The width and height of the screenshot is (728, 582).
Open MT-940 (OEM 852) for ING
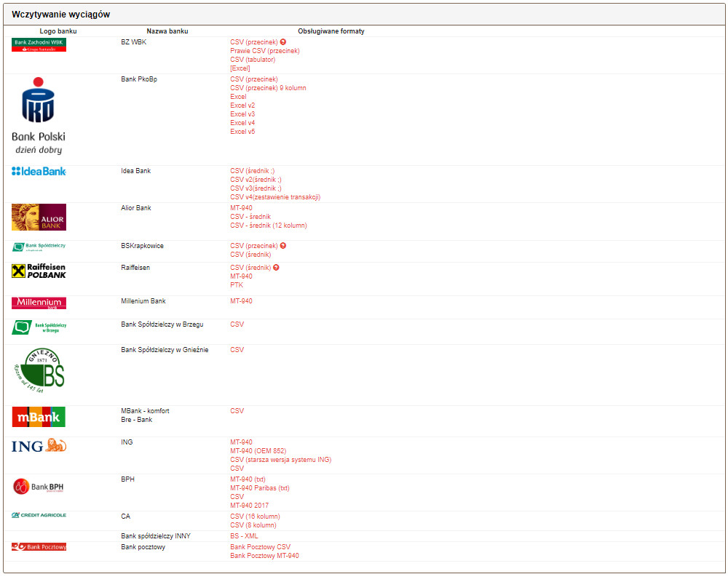pos(258,451)
